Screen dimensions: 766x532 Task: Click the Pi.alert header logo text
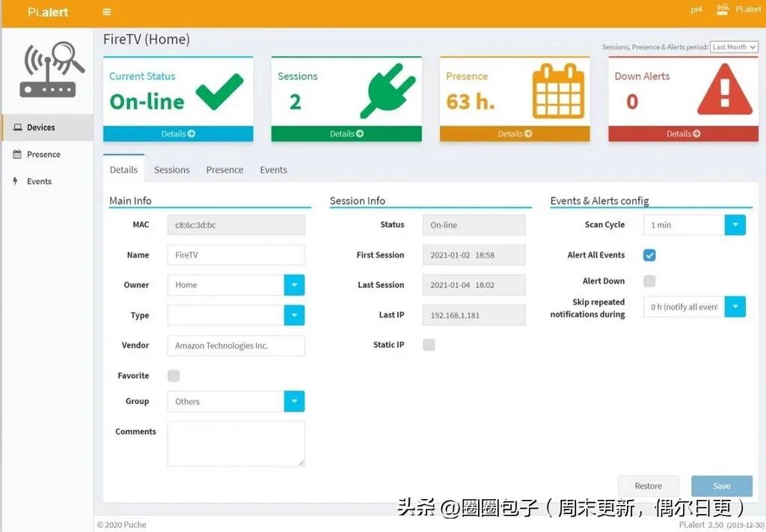pyautogui.click(x=48, y=12)
